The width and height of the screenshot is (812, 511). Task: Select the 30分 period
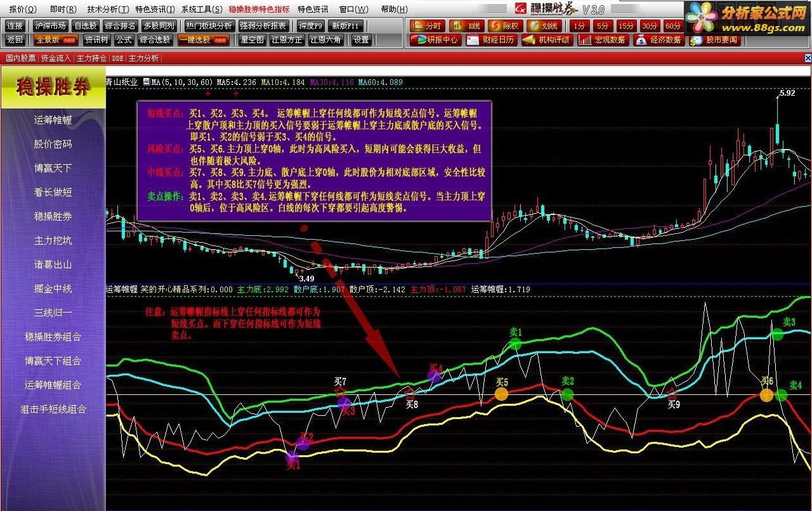point(650,26)
